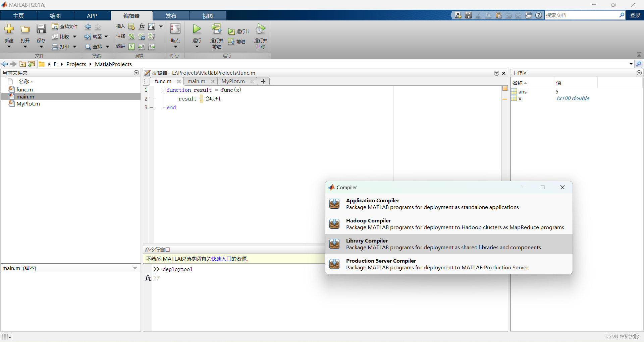The width and height of the screenshot is (644, 342).
Task: Click the 新建 (New) plus icon
Action: click(x=9, y=29)
